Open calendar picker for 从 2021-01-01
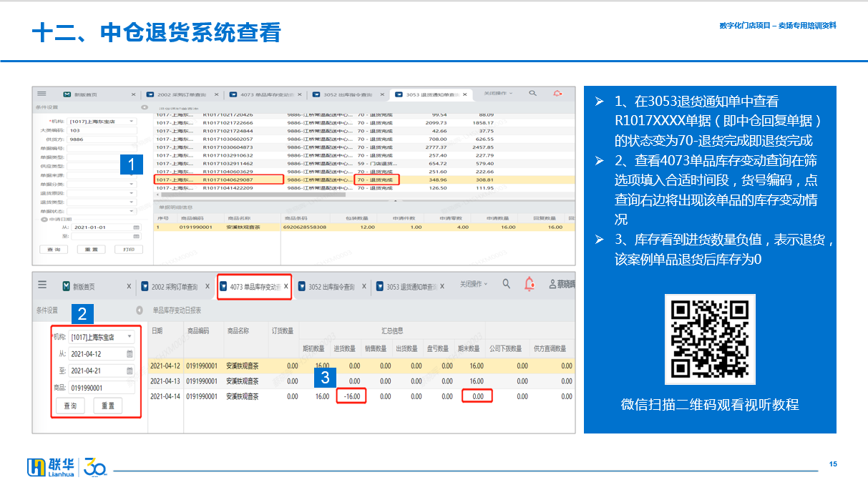 [135, 227]
